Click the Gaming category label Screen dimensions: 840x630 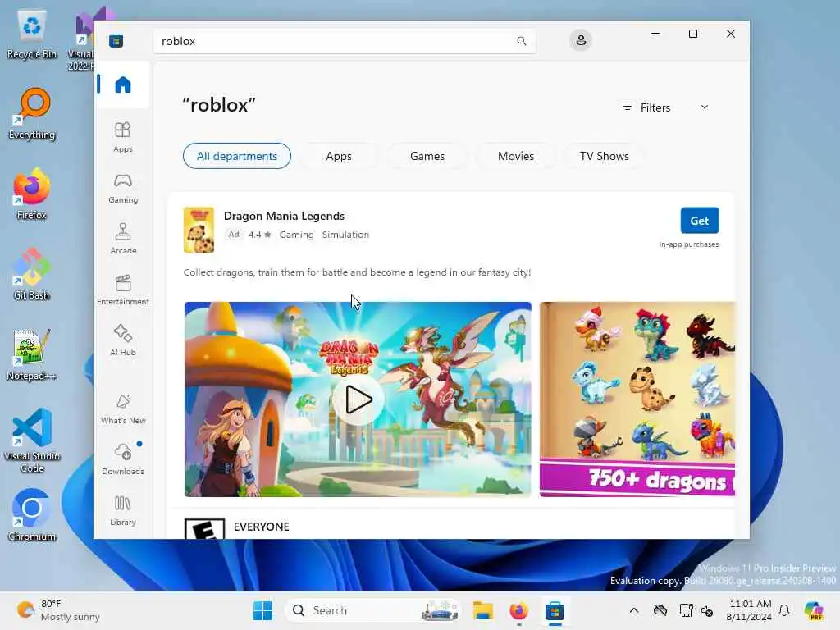[x=296, y=235]
